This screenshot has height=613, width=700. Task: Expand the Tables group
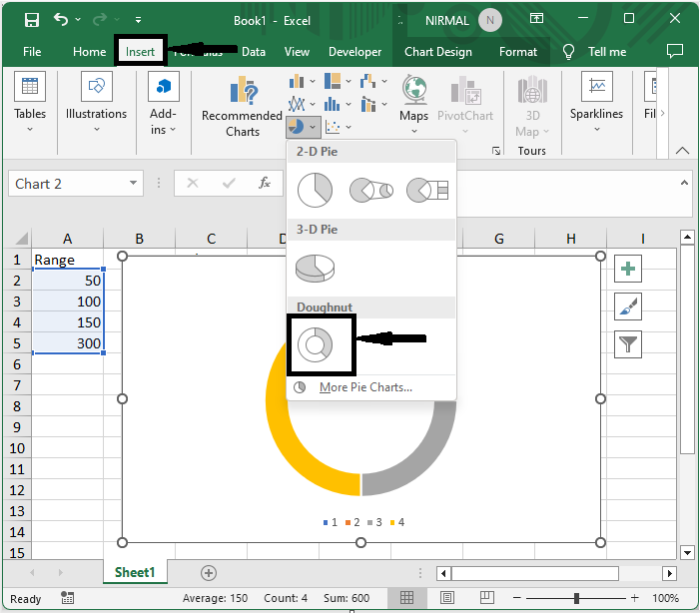click(30, 103)
